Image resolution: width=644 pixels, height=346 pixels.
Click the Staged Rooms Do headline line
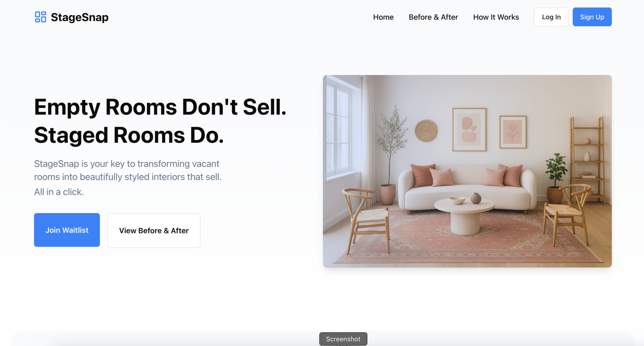tap(129, 135)
